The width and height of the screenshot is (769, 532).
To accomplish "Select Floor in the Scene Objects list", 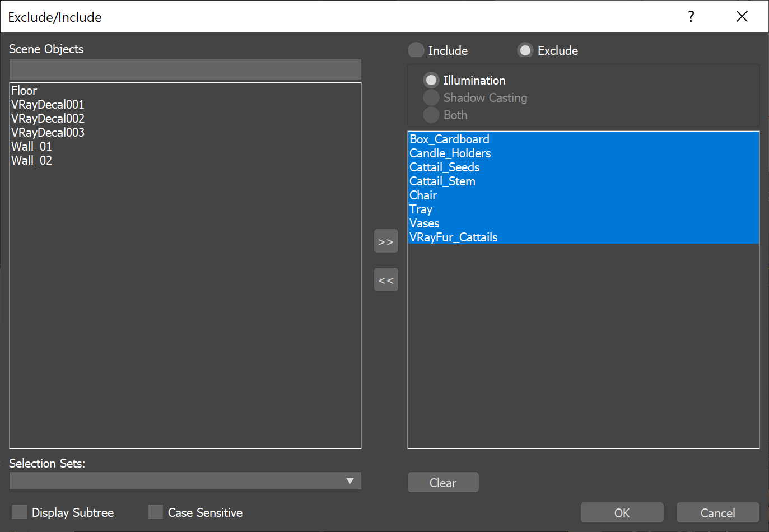I will coord(24,91).
